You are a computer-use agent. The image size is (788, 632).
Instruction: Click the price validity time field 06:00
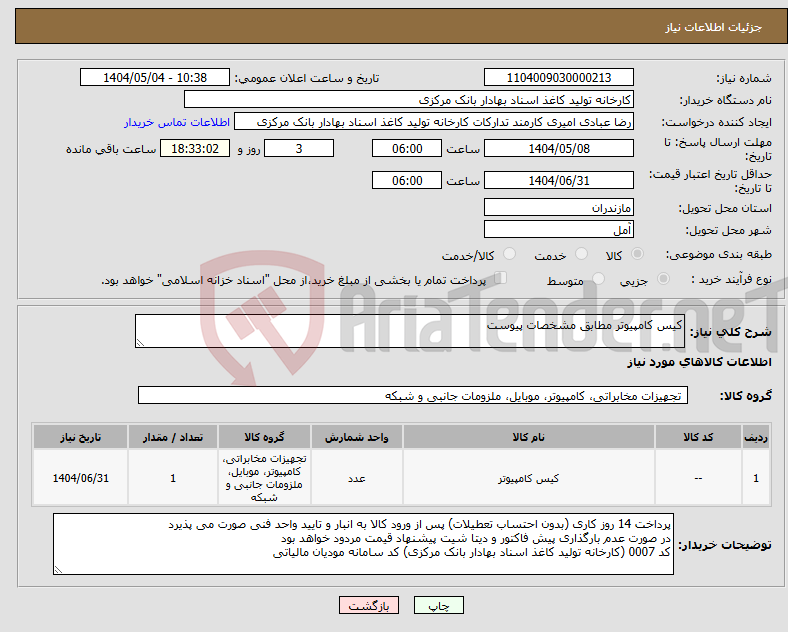pos(407,180)
